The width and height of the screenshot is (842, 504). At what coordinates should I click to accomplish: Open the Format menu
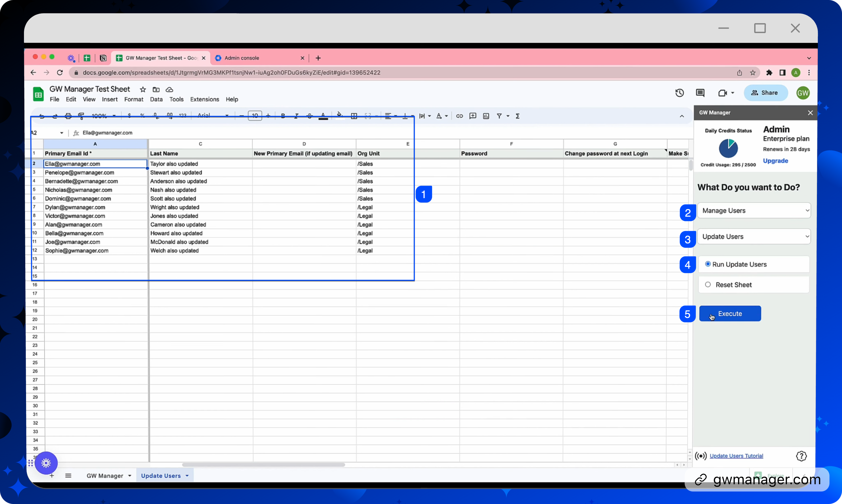coord(134,99)
